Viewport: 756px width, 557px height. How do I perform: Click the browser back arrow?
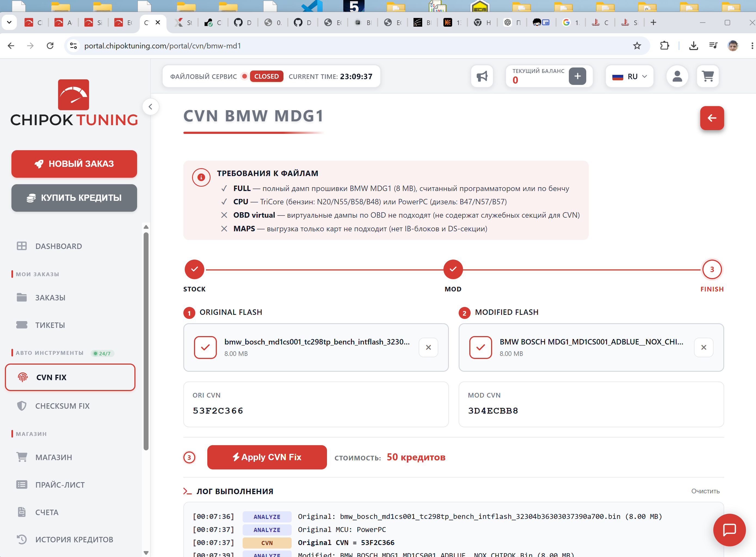11,45
